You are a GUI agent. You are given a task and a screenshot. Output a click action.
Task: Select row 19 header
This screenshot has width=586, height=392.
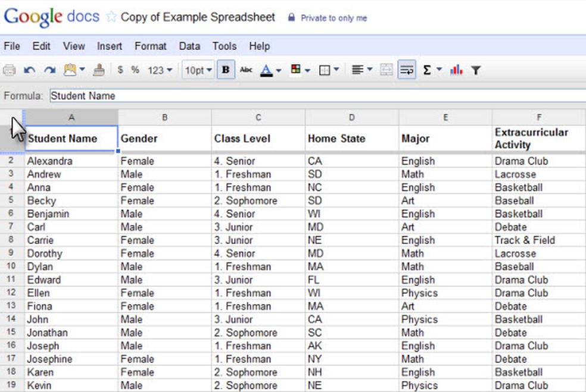[12, 385]
